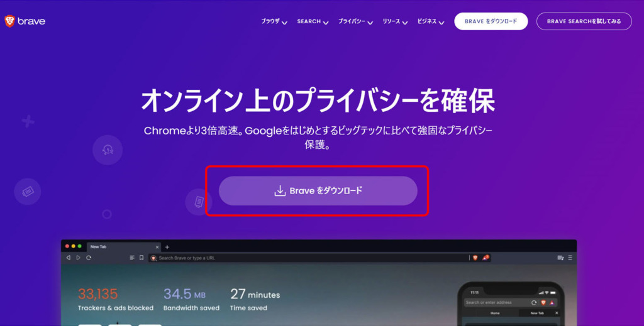This screenshot has width=644, height=326.
Task: Click the 33,135 trackers blocked counter
Action: [x=97, y=293]
